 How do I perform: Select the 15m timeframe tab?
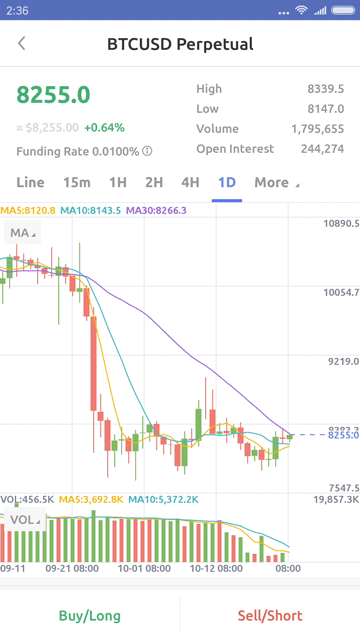coord(77,182)
